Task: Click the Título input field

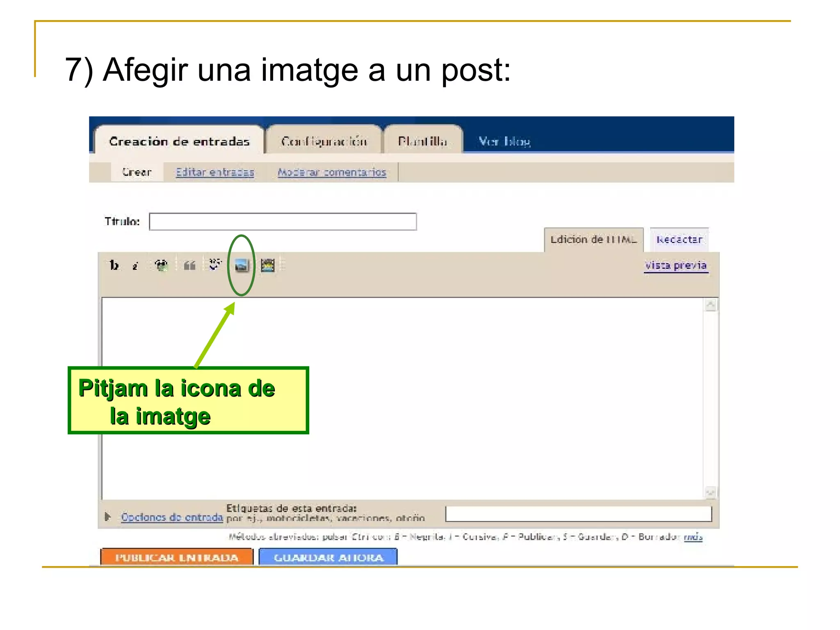Action: click(283, 221)
